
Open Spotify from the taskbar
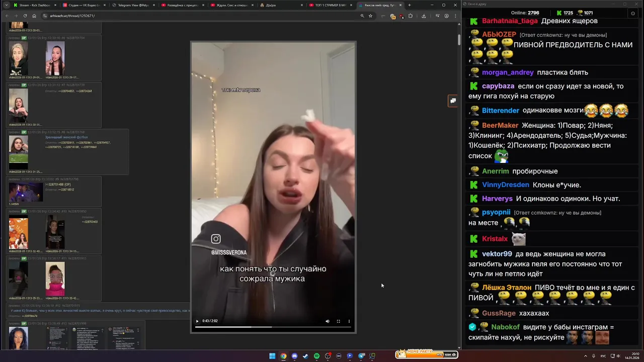click(316, 356)
